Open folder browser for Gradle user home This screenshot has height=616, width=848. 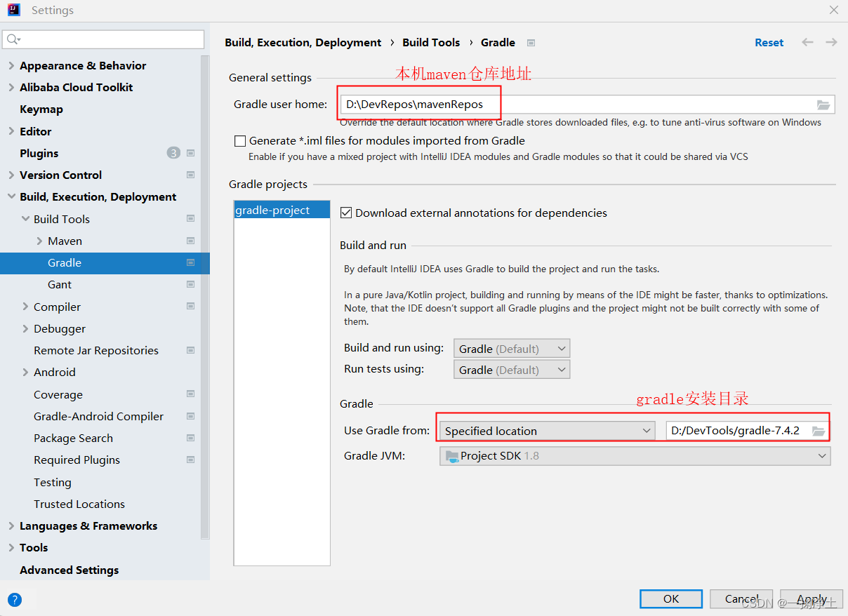coord(823,105)
